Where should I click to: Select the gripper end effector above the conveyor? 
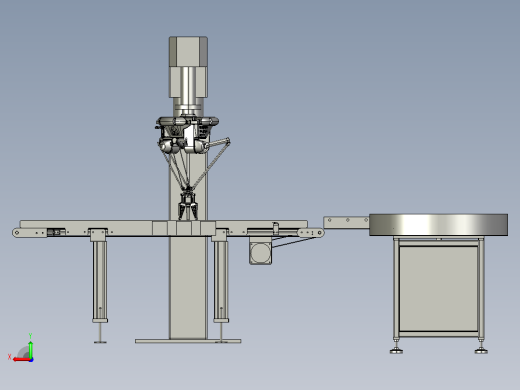[188, 205]
